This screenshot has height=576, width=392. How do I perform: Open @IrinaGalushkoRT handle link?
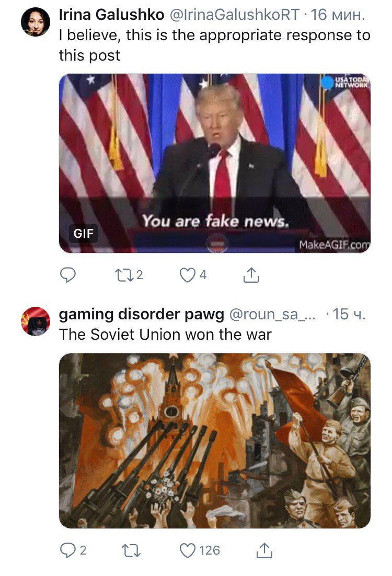tap(234, 15)
